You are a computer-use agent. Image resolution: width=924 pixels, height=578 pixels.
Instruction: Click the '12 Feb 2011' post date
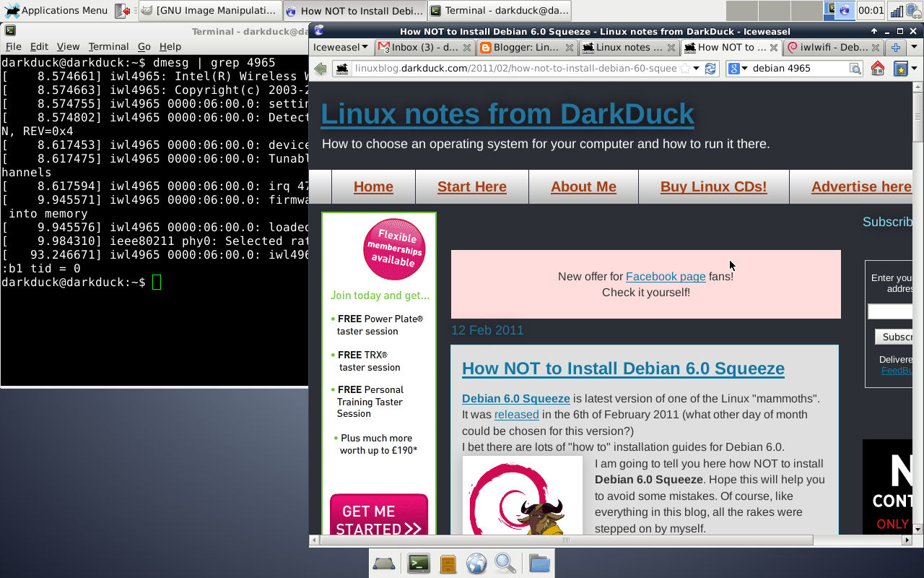coord(487,330)
